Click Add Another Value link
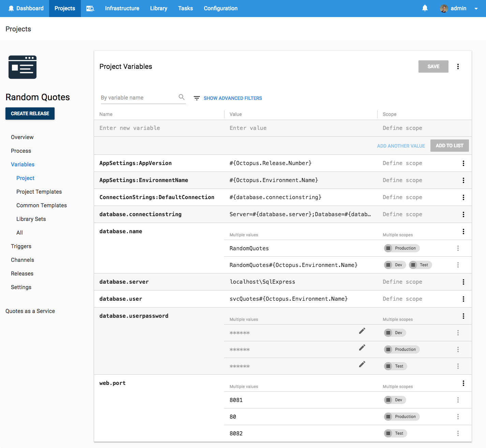486x448 pixels. point(401,146)
